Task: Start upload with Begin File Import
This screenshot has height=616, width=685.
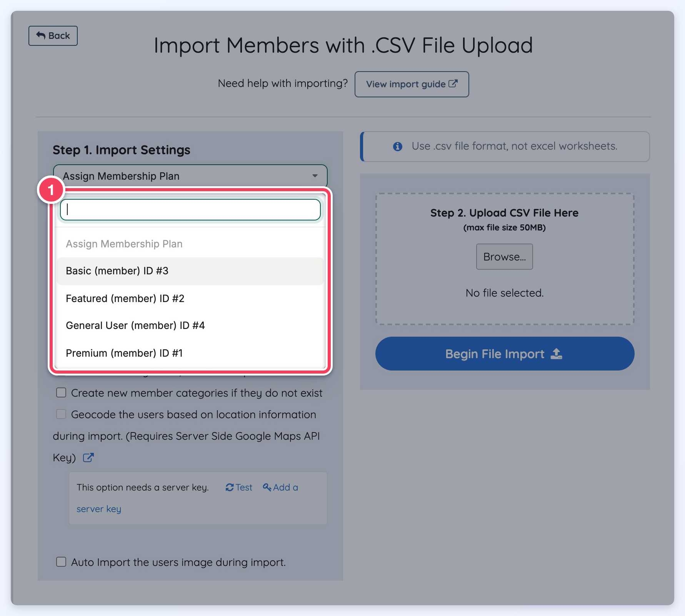Action: tap(505, 354)
